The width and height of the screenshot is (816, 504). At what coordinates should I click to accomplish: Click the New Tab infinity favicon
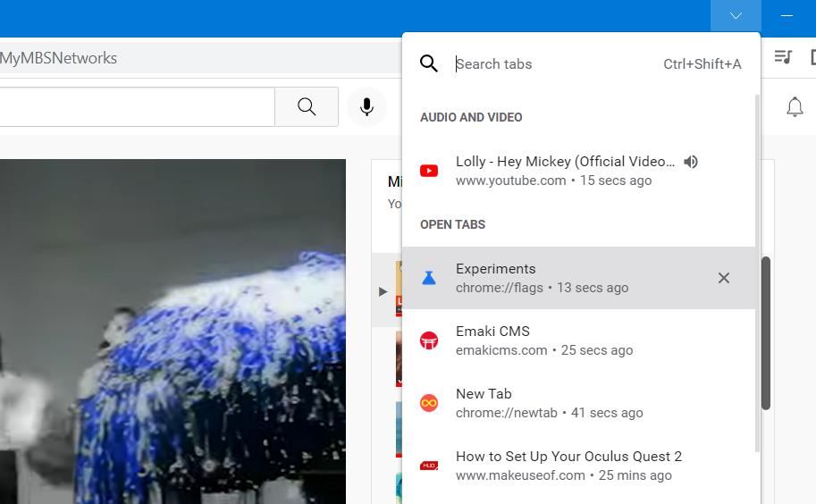coord(429,403)
